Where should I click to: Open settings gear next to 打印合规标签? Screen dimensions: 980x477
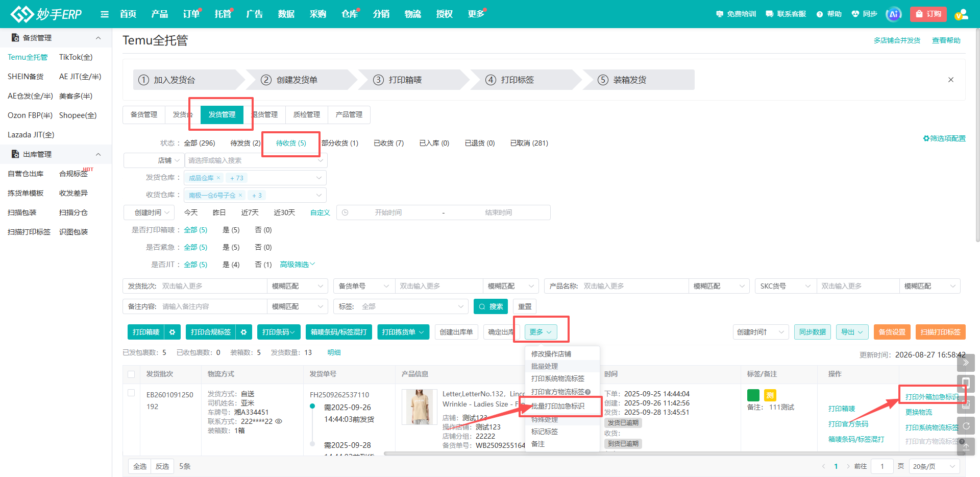click(244, 332)
